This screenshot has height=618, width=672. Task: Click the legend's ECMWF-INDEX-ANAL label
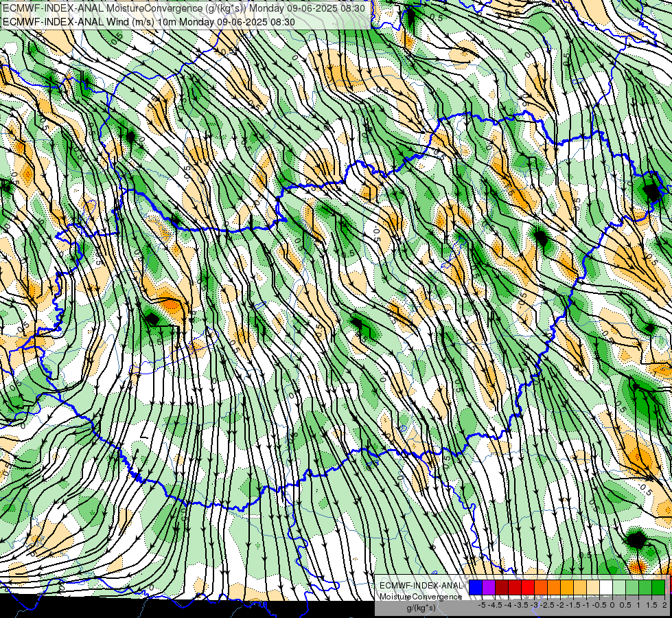pyautogui.click(x=421, y=586)
